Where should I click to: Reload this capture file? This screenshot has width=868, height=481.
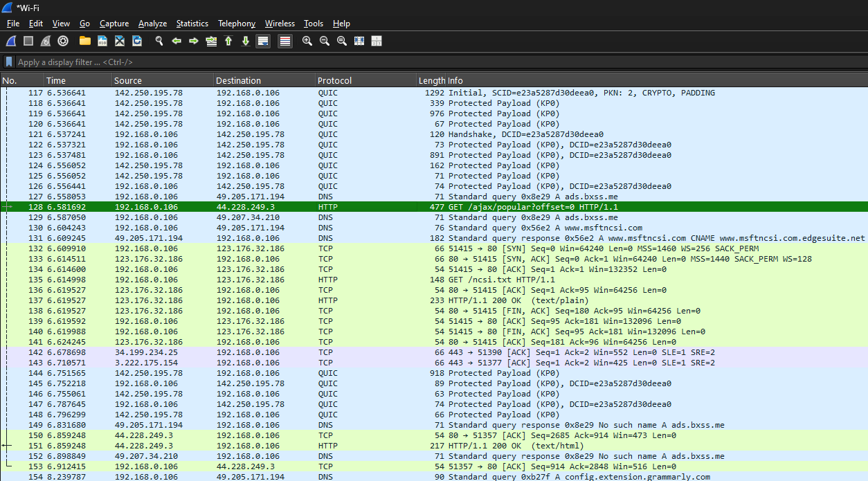point(137,42)
